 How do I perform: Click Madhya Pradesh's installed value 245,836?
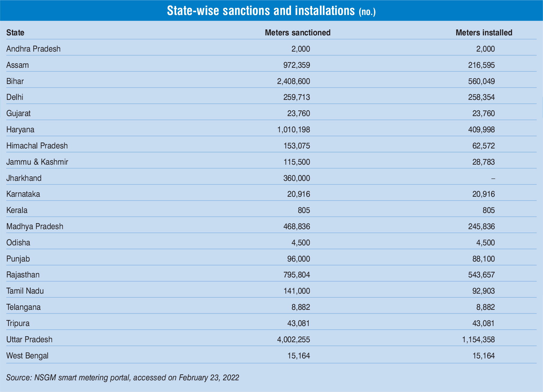[481, 226]
